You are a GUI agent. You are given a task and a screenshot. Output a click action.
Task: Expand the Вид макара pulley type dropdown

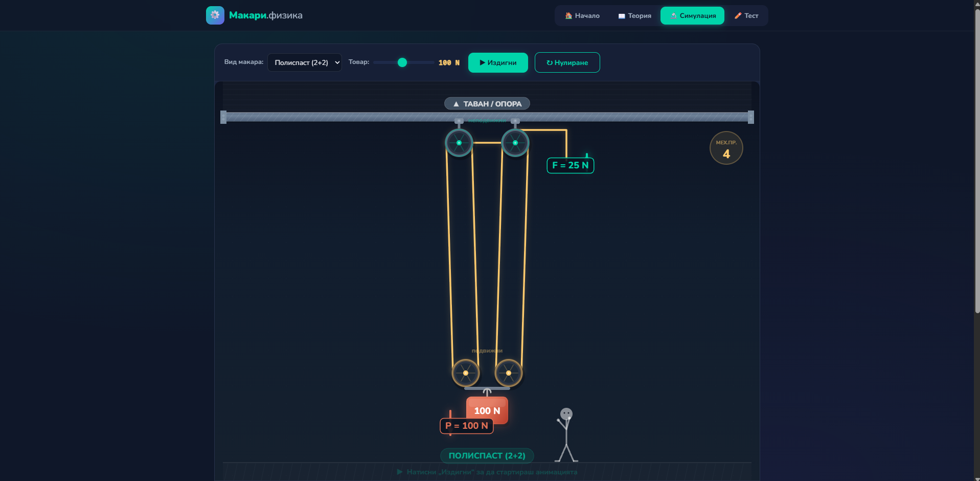coord(305,62)
